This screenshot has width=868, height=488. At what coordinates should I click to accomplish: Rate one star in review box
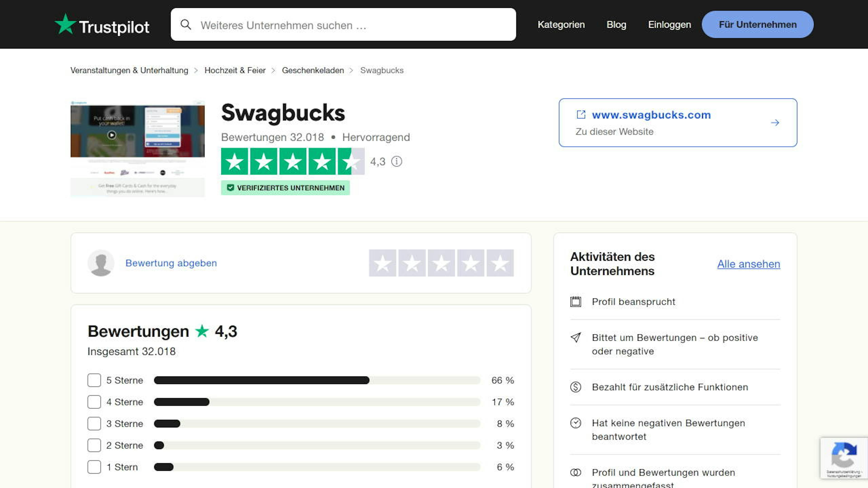click(382, 263)
